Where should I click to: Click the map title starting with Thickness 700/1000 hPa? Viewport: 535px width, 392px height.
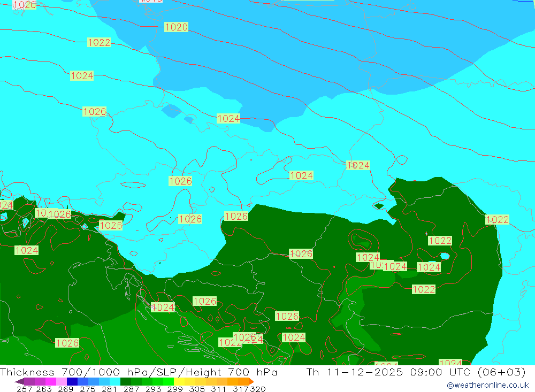139,372
